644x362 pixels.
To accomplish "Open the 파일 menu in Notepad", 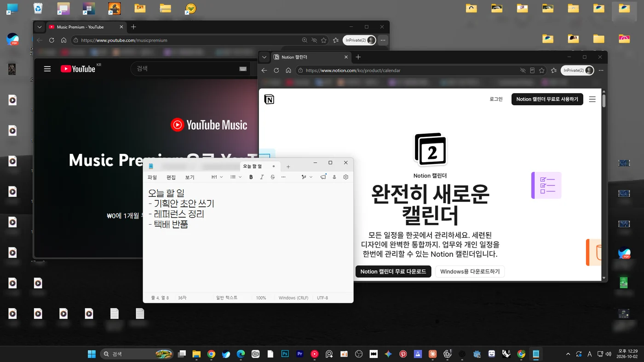I will 152,177.
